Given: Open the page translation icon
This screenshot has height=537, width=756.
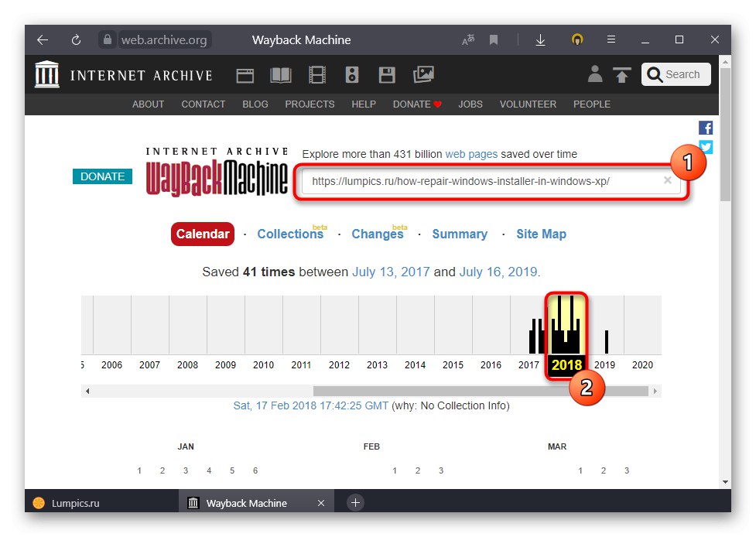Looking at the screenshot, I should 467,39.
